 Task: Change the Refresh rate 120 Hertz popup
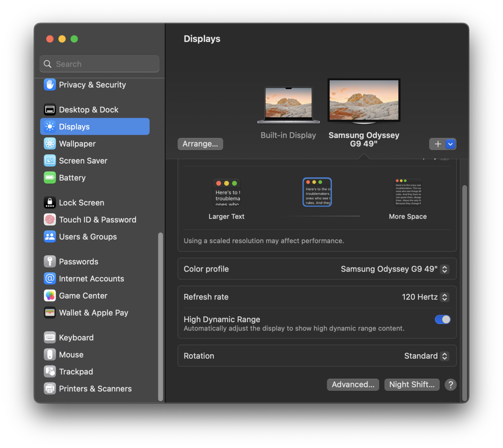[426, 297]
